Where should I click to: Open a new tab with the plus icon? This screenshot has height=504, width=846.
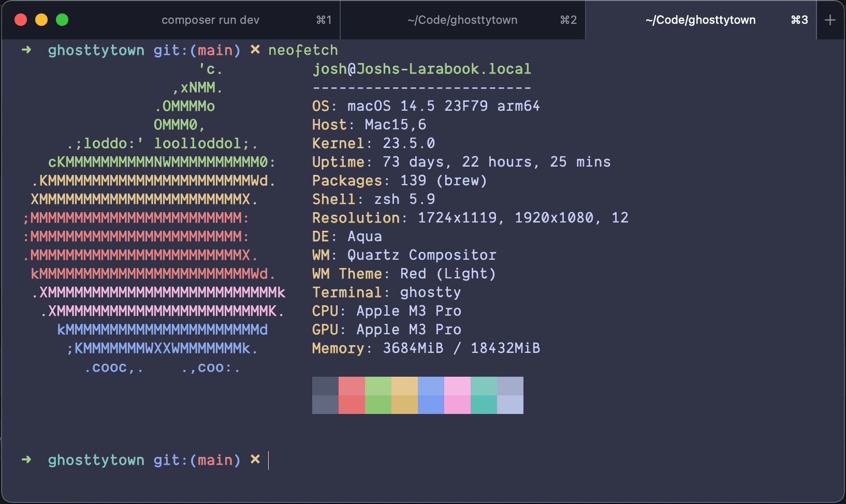(830, 20)
